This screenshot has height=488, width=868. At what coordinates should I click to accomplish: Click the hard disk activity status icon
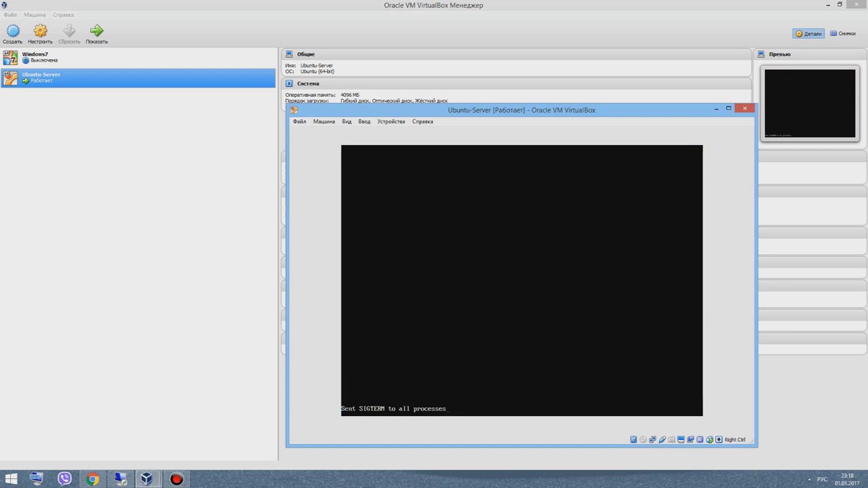click(633, 440)
